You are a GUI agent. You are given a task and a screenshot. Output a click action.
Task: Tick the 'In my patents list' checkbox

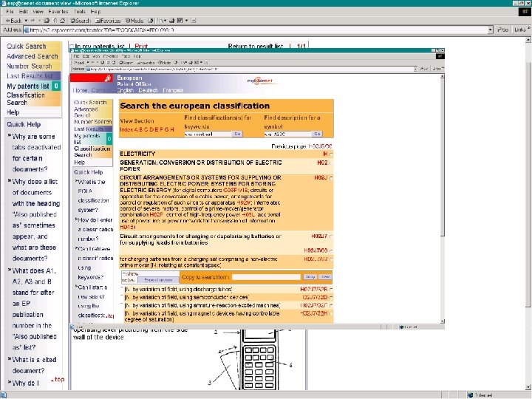pyautogui.click(x=72, y=46)
